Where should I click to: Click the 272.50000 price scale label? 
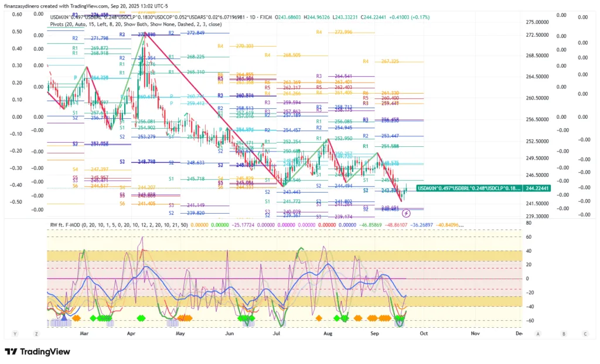[537, 35]
